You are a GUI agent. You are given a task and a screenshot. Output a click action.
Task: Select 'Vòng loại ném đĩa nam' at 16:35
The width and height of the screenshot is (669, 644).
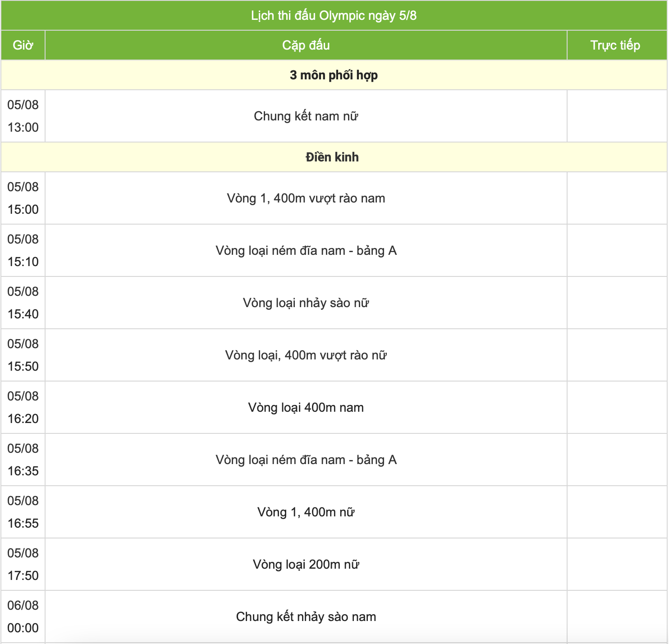[306, 460]
